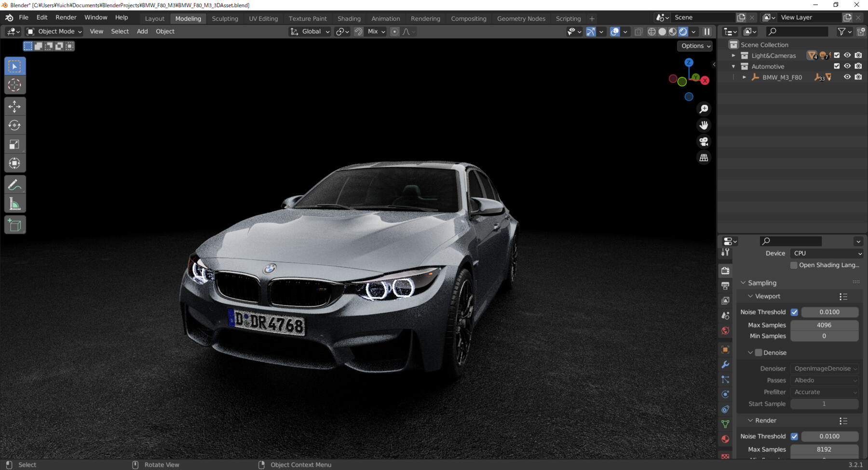868x470 pixels.
Task: Uncheck the Automotive collection checkbox
Action: (838, 66)
